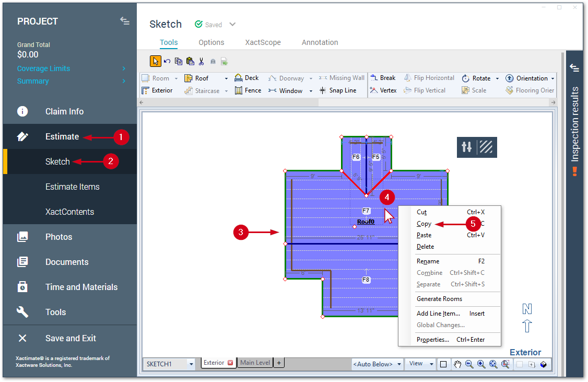Select the Deck tool
588x382 pixels.
pos(246,78)
